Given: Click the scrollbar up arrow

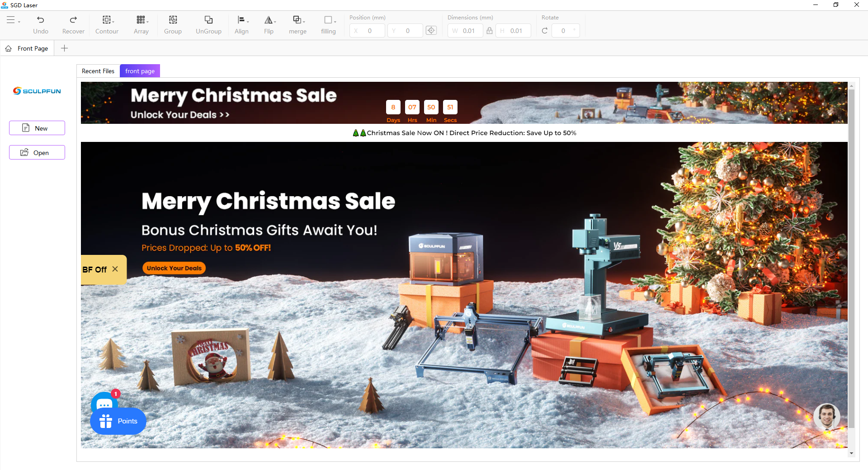Looking at the screenshot, I should tap(851, 85).
